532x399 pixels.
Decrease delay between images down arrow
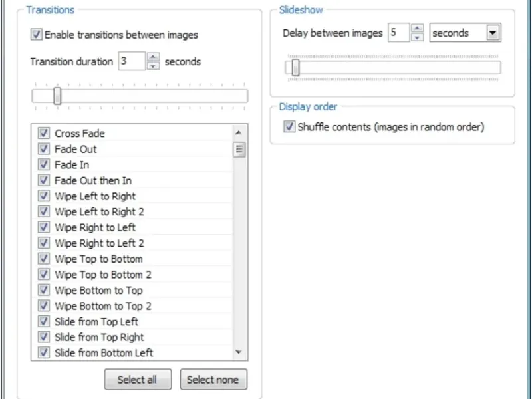click(417, 37)
